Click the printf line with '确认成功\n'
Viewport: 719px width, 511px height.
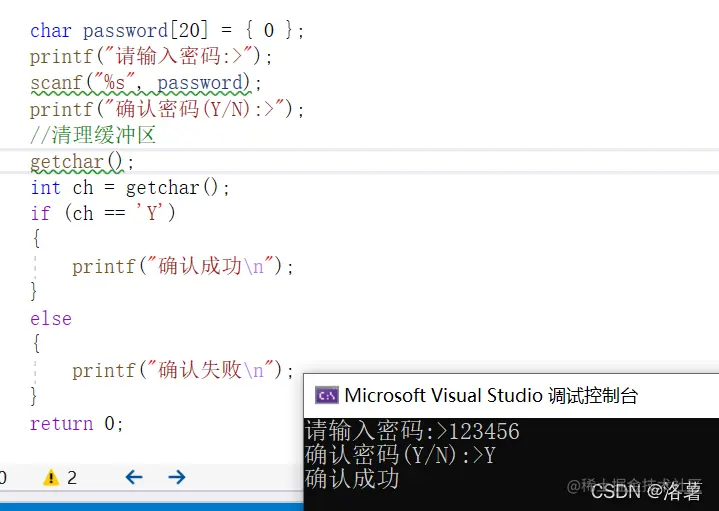(183, 266)
